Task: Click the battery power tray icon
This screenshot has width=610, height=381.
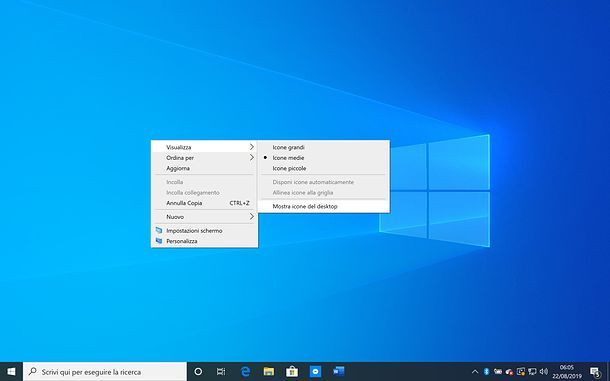Action: click(x=498, y=372)
